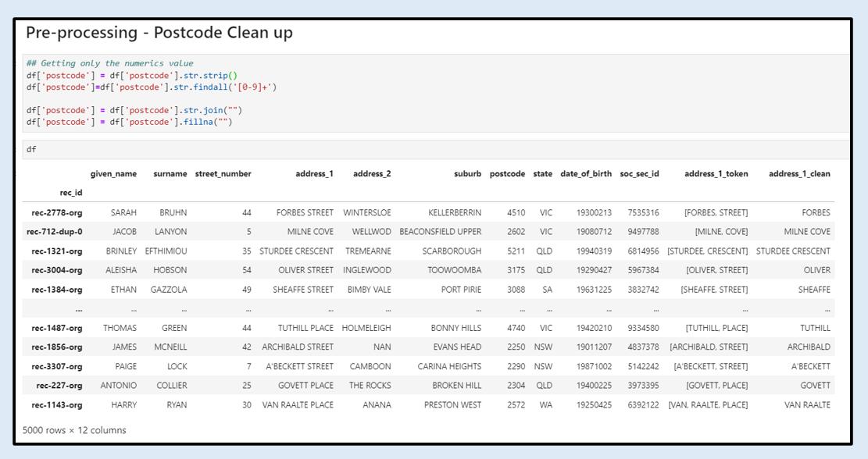The width and height of the screenshot is (868, 459).
Task: Click the surname LANYON
Action: [x=170, y=232]
